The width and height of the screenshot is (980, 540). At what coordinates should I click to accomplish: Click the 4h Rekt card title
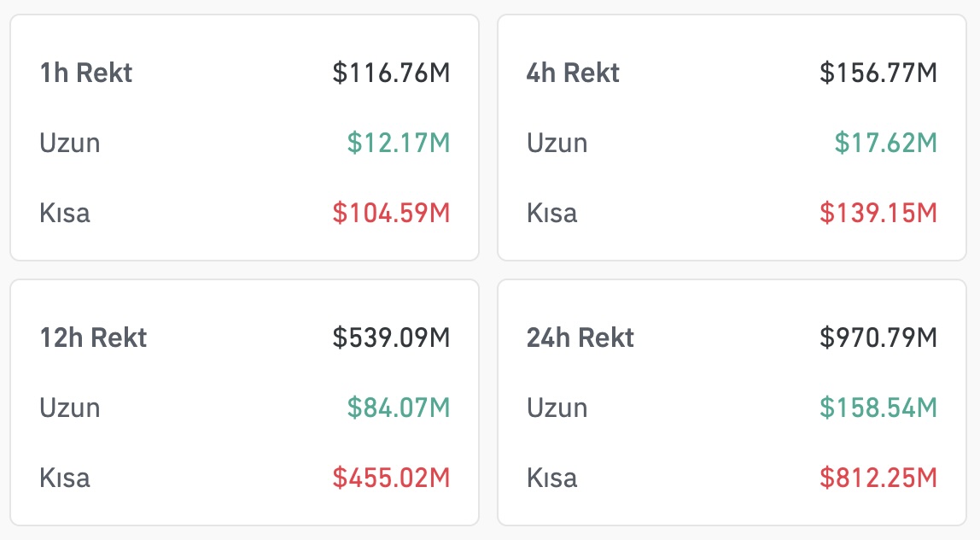pyautogui.click(x=573, y=73)
